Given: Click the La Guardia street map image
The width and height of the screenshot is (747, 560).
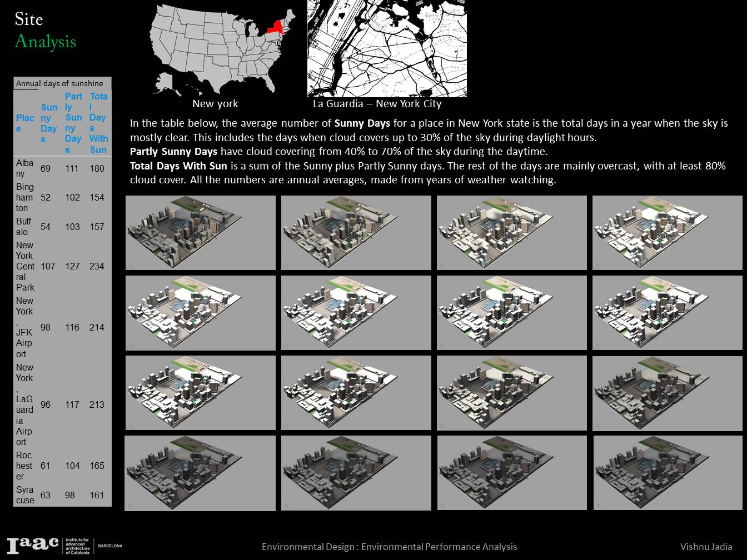Looking at the screenshot, I should click(x=387, y=49).
